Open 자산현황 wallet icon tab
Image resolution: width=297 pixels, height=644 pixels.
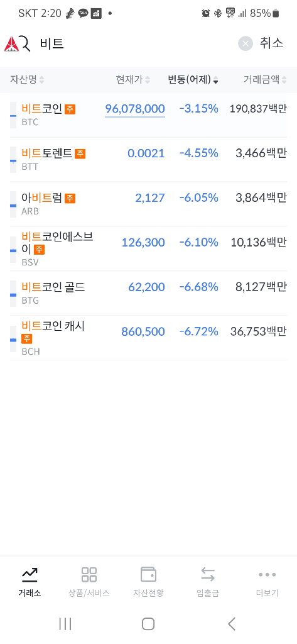148,574
